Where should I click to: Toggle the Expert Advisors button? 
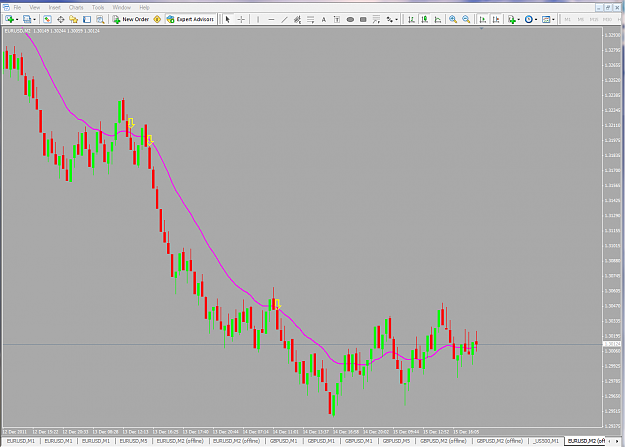click(x=191, y=19)
